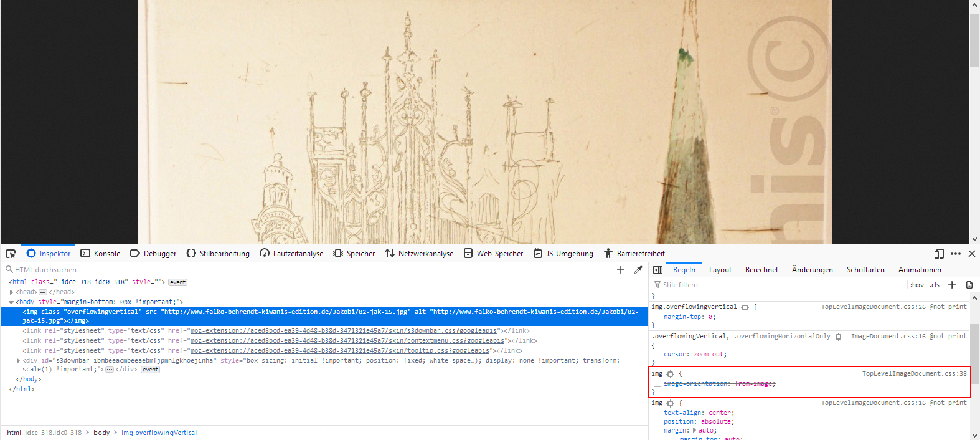Click the page vertical scrollbar down arrow
The image size is (980, 440).
pyautogui.click(x=974, y=239)
